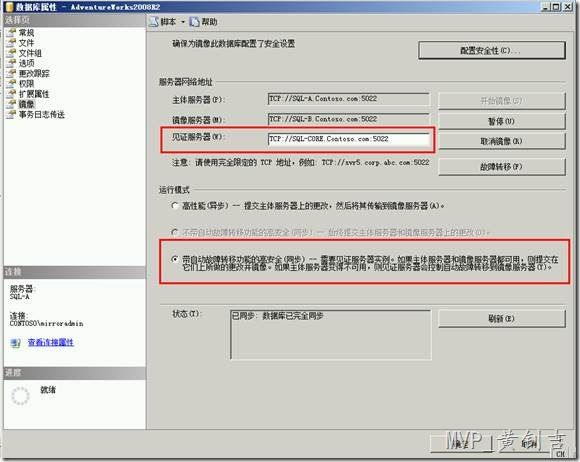Viewport: 580px width, 462px height.
Task: Click the 开始镜像 button
Action: point(502,101)
